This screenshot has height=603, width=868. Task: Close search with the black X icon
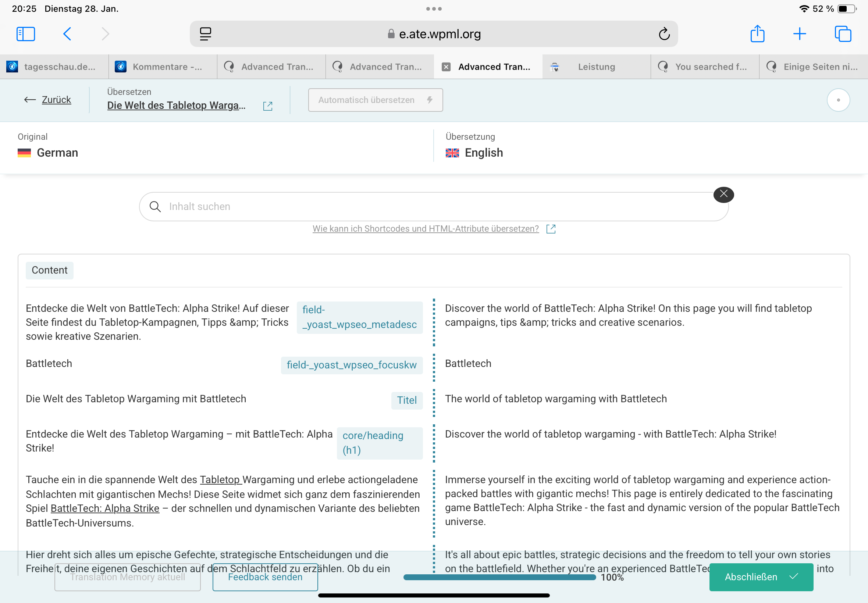pyautogui.click(x=723, y=195)
